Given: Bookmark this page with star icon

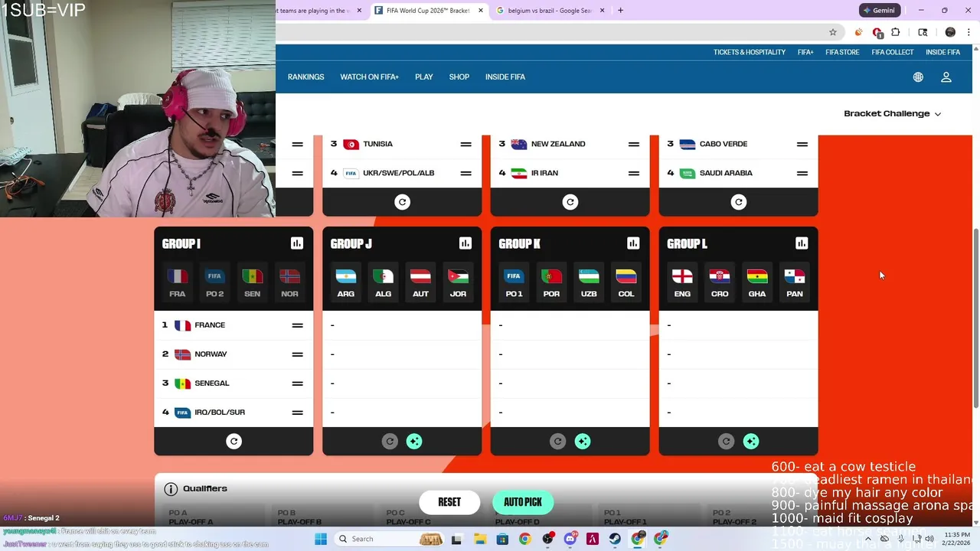Looking at the screenshot, I should [x=833, y=32].
